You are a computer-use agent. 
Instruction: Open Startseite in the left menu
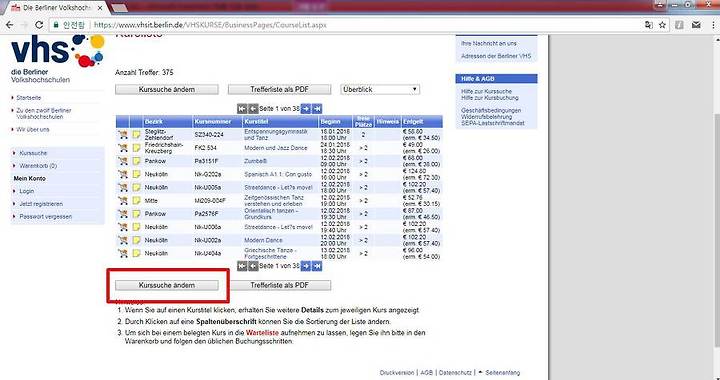pyautogui.click(x=28, y=98)
